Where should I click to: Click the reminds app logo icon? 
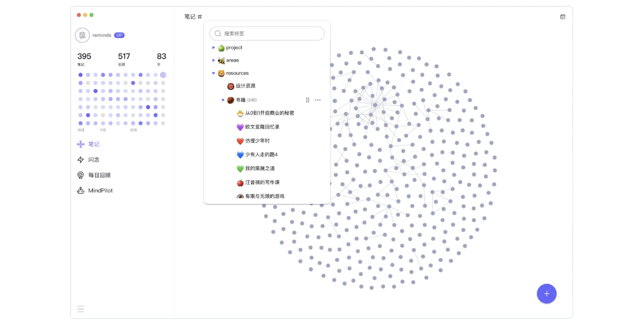pos(82,35)
